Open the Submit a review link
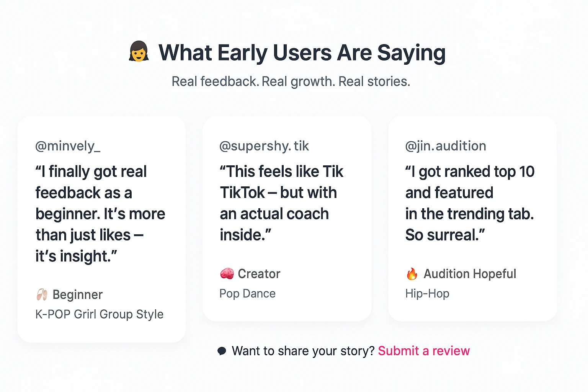 pos(424,351)
